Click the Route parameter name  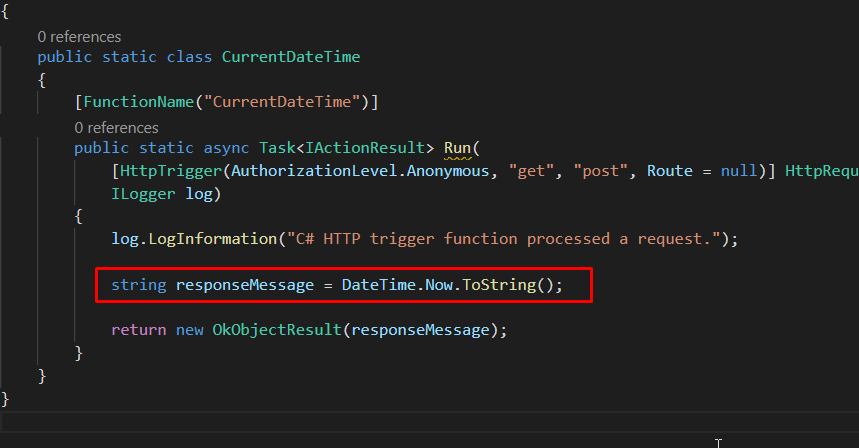669,171
